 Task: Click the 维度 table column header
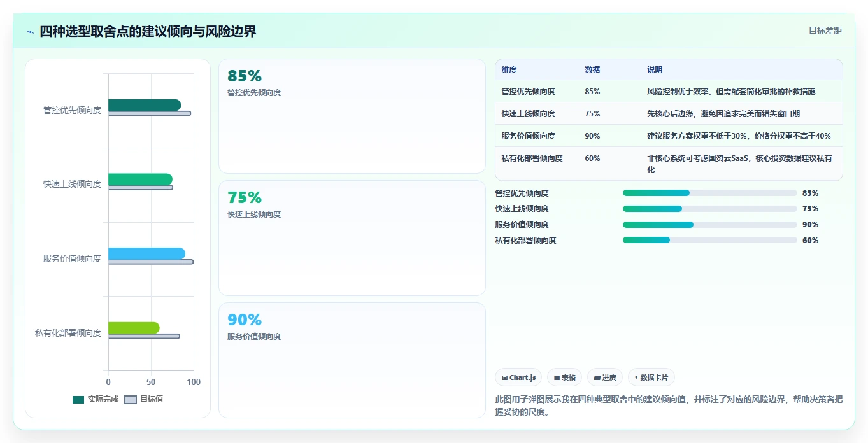click(x=509, y=69)
